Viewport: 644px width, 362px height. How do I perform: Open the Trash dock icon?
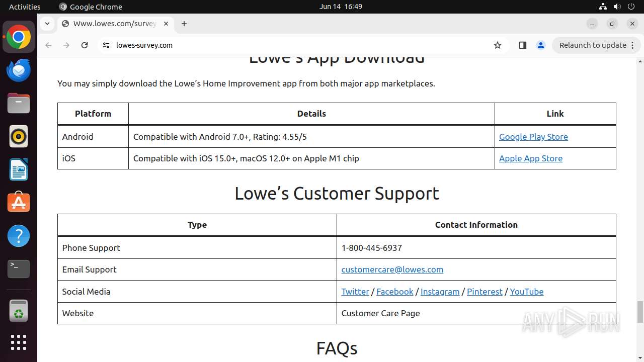[x=19, y=310]
